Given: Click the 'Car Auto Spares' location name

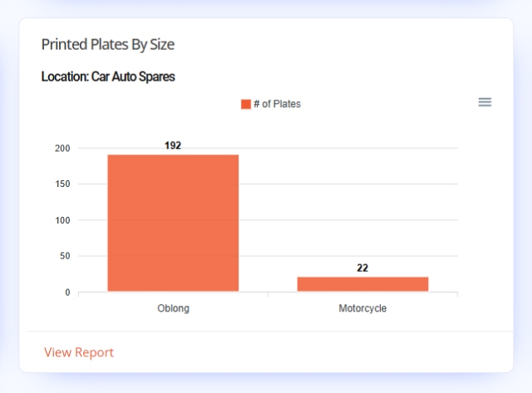Looking at the screenshot, I should [x=133, y=76].
